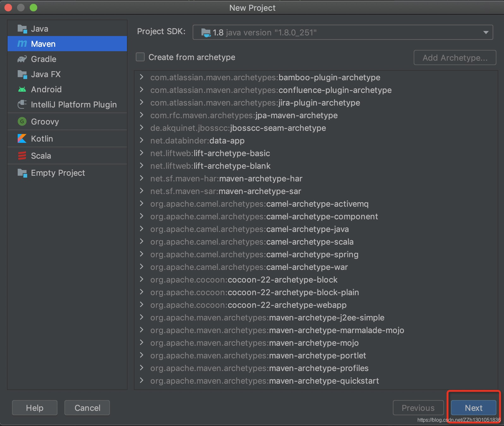Select Kotlin project type
The height and width of the screenshot is (426, 504).
click(67, 138)
